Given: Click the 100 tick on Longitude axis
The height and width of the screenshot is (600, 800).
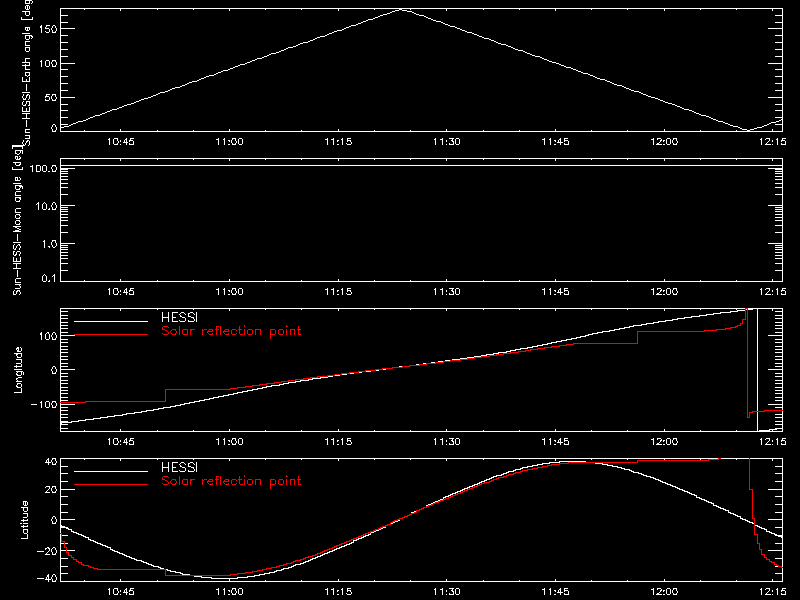Looking at the screenshot, I should click(x=48, y=336).
